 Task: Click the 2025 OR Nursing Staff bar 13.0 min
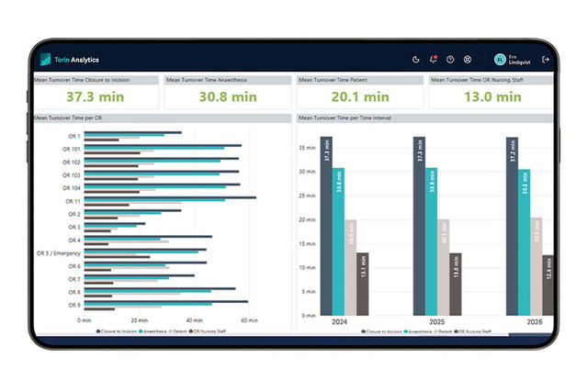point(456,284)
